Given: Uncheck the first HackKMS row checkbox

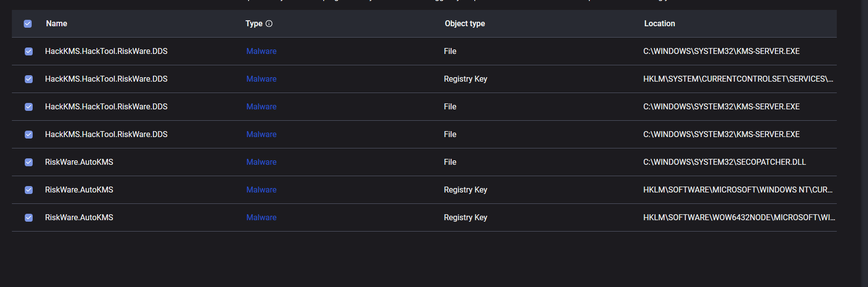Looking at the screenshot, I should (x=29, y=51).
